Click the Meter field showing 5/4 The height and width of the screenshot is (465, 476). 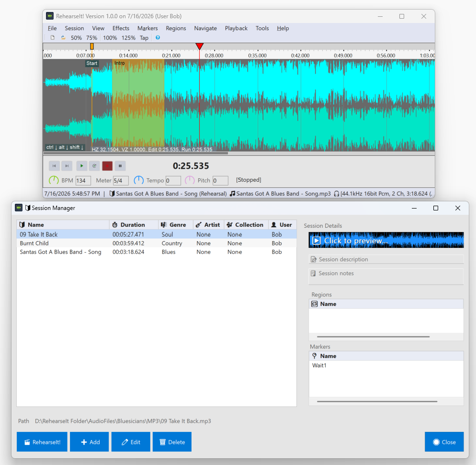121,181
